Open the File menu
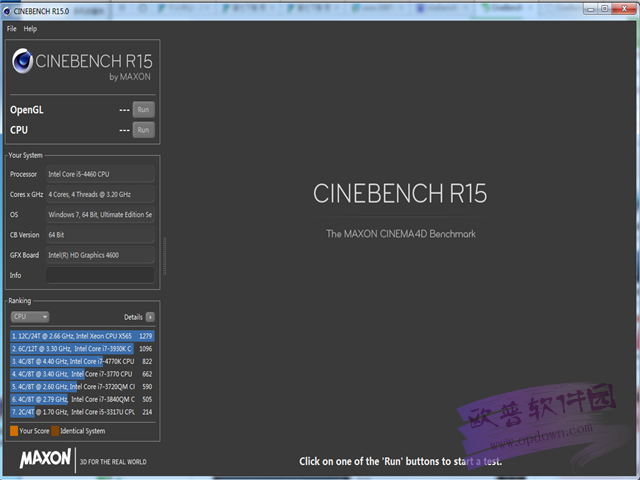The image size is (640, 480). (11, 29)
